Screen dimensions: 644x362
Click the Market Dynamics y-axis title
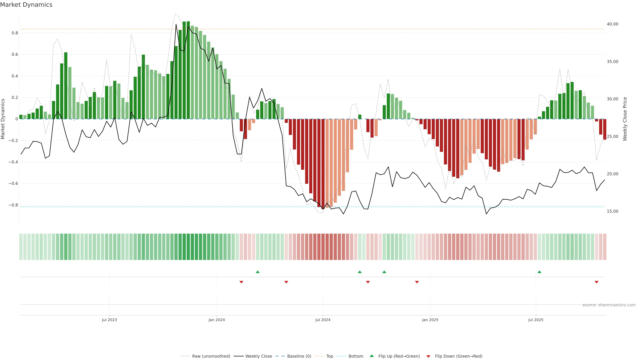tap(3, 119)
